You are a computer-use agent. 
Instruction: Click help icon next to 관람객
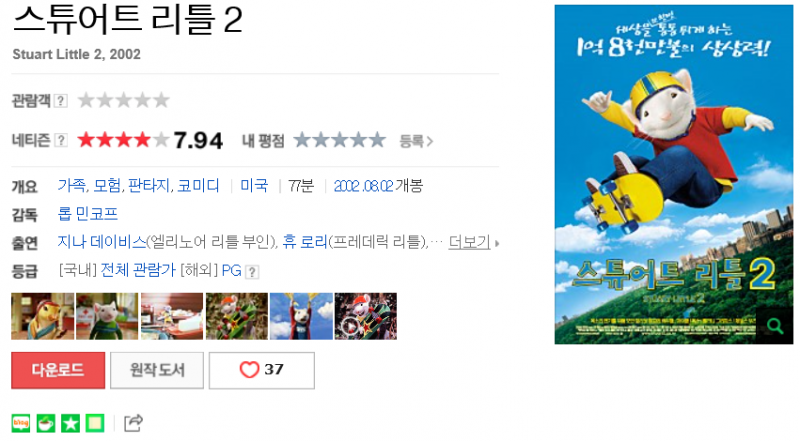61,101
